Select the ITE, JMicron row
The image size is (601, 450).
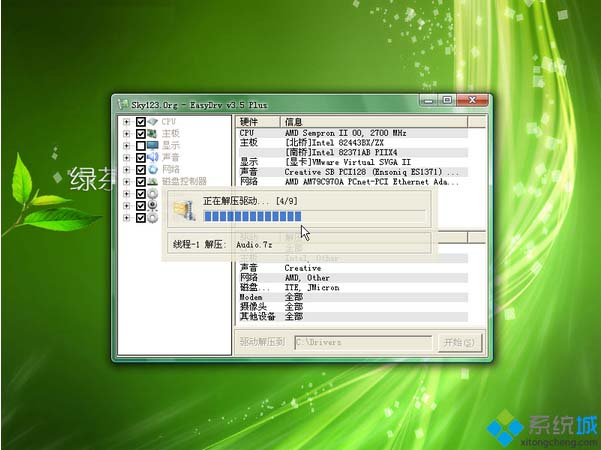coord(351,287)
